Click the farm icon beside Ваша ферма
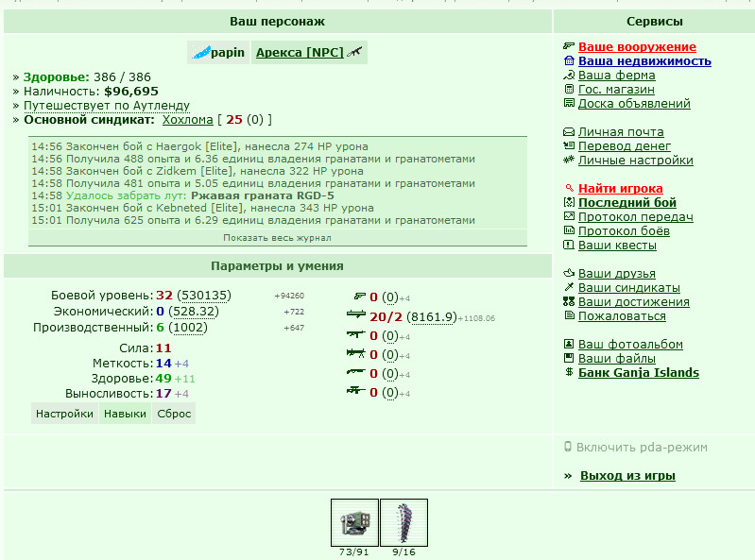The width and height of the screenshot is (755, 560). coord(569,75)
